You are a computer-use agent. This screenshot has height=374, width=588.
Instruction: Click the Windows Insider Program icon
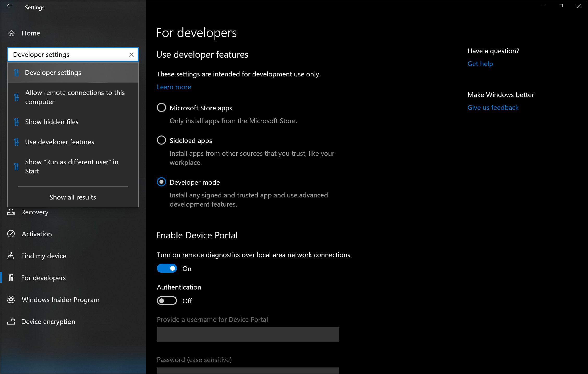12,299
